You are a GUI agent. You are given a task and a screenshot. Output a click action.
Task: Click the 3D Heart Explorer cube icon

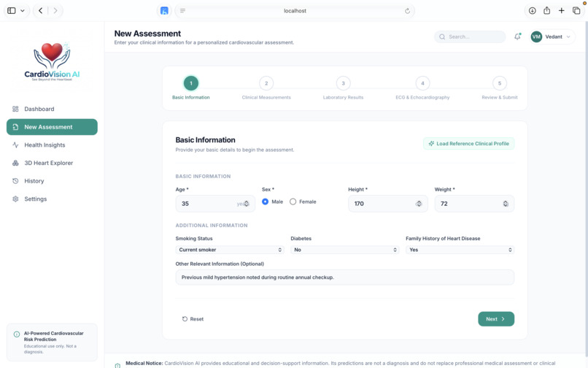tap(15, 163)
